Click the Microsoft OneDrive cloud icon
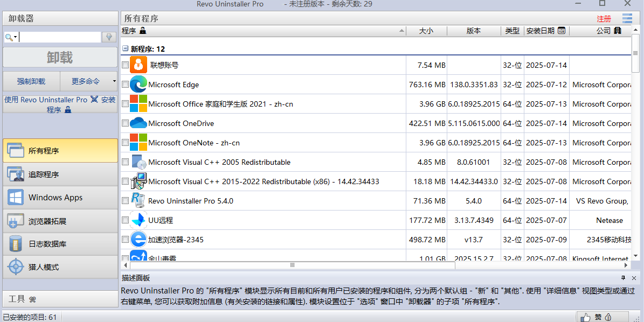The width and height of the screenshot is (644, 322). pyautogui.click(x=139, y=123)
